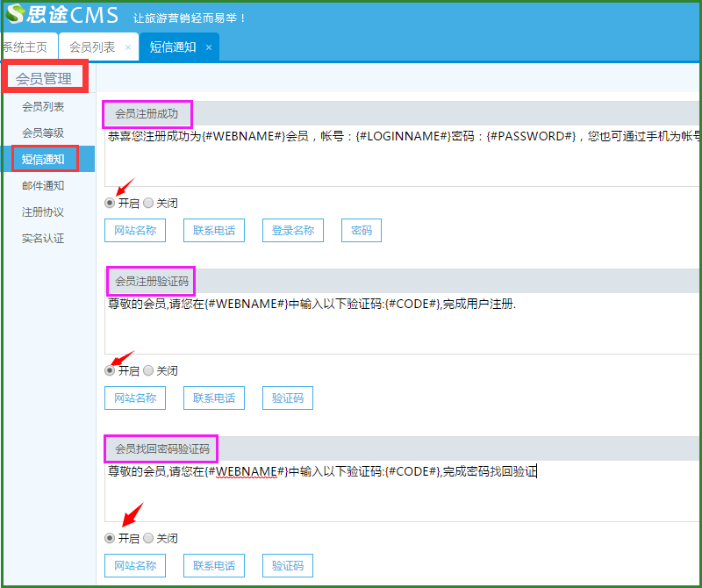Open 会员等级 in the sidebar
This screenshot has height=588, width=702.
tap(43, 133)
